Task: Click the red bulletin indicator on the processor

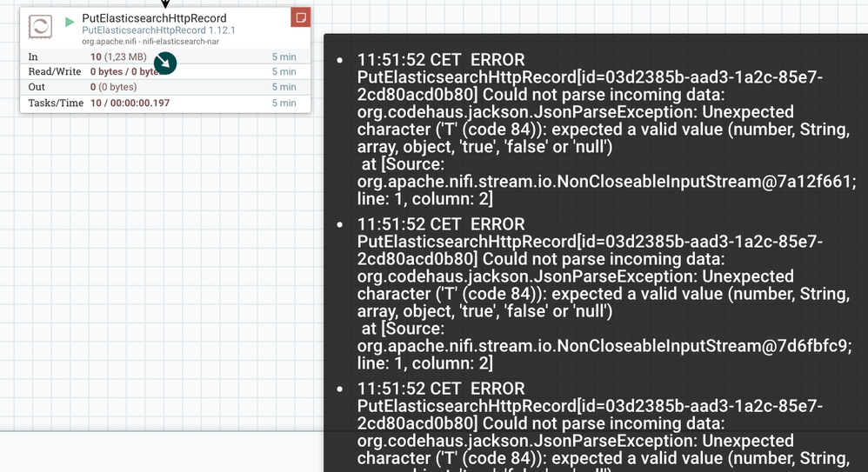Action: [301, 17]
